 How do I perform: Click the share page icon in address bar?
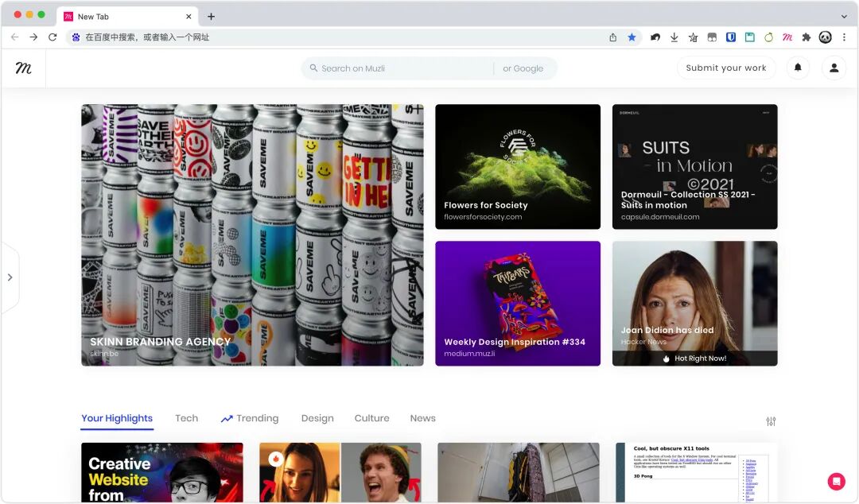click(613, 37)
